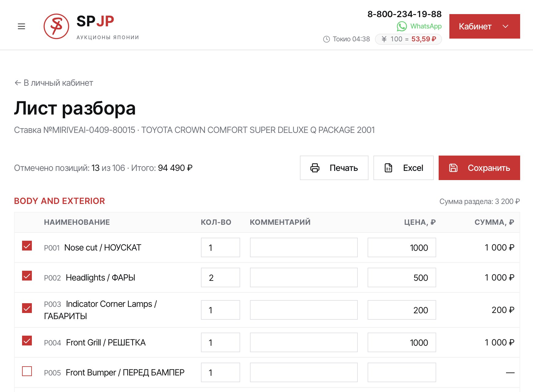Uncheck the P004 Front Grill checkbox

(x=27, y=341)
